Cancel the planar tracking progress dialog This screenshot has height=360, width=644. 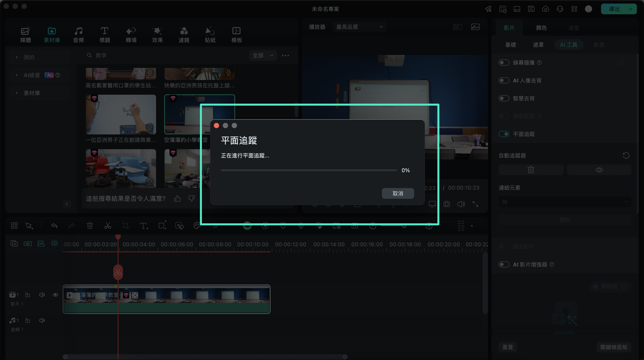point(398,193)
